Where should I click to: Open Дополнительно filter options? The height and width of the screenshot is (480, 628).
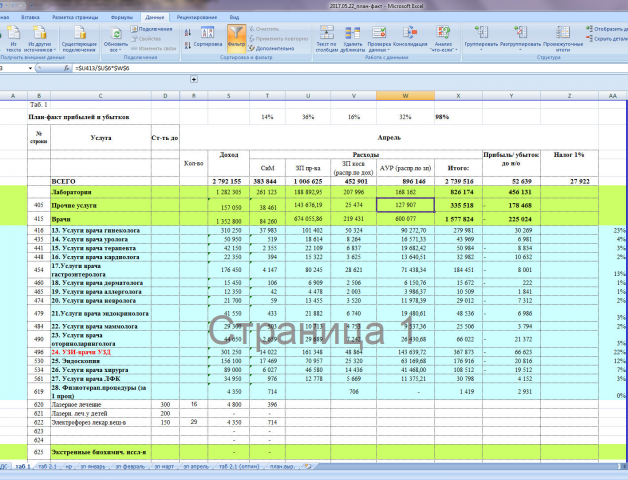271,48
